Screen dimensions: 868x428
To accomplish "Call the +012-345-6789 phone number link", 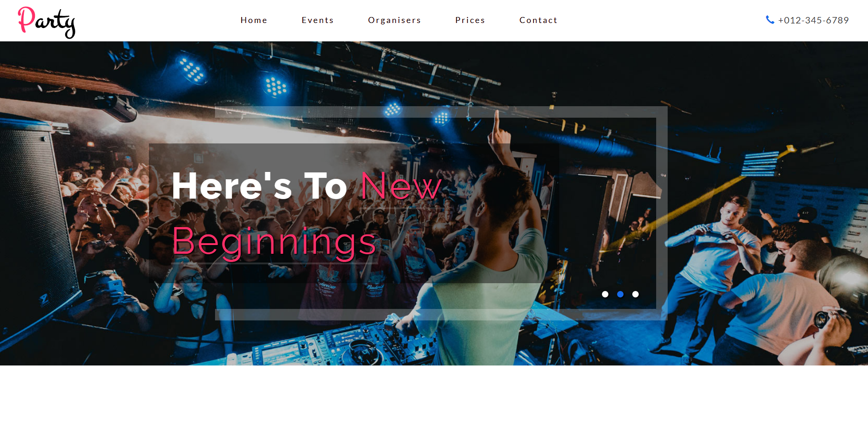I will point(813,20).
